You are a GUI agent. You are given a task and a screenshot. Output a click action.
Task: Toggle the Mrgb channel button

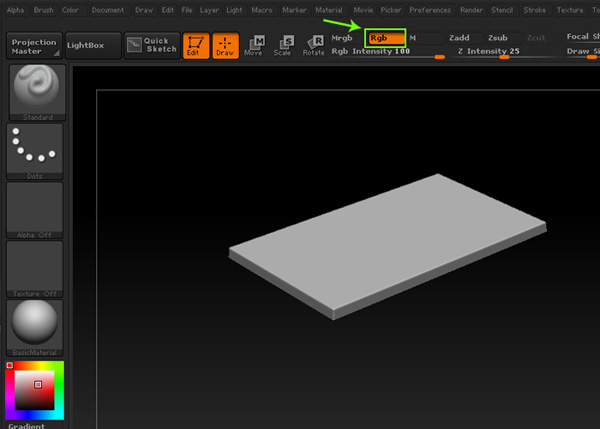344,38
